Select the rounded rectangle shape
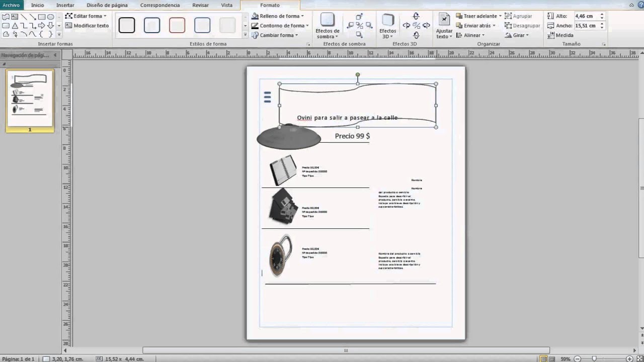Image resolution: width=644 pixels, height=362 pixels. (x=6, y=26)
